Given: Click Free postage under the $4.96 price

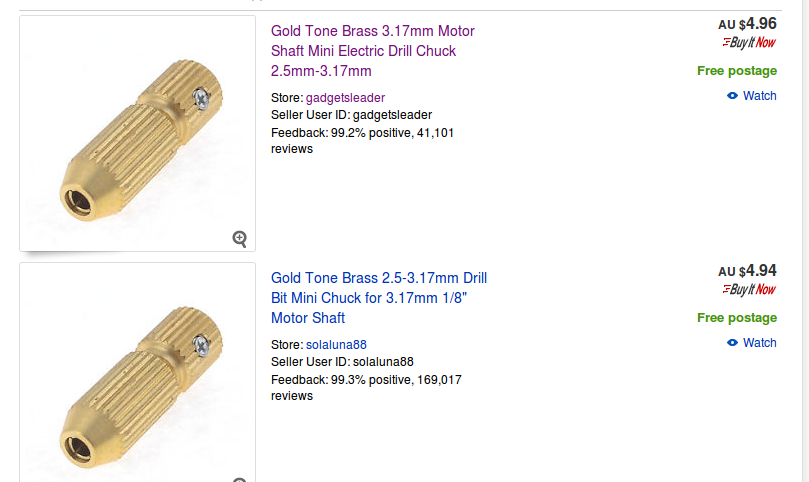Looking at the screenshot, I should 737,71.
